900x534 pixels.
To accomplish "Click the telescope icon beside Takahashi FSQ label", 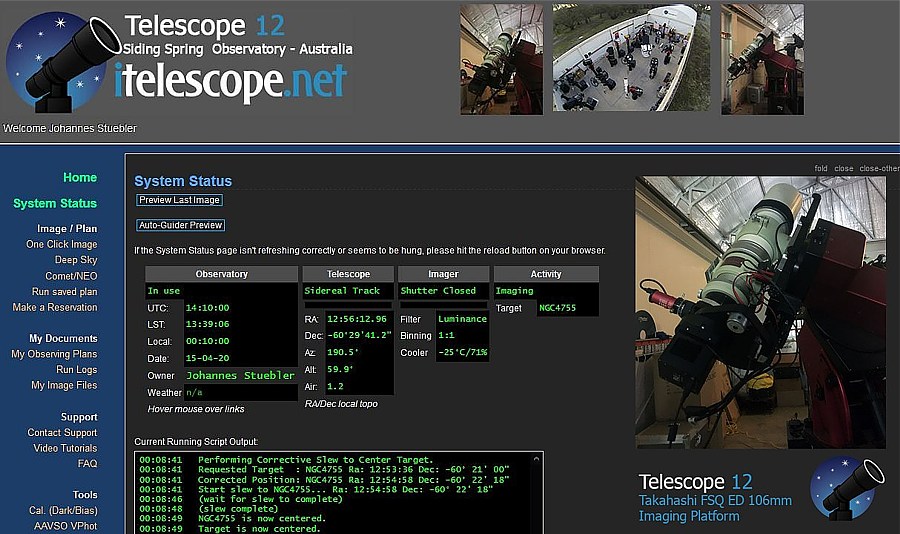I will pyautogui.click(x=847, y=489).
